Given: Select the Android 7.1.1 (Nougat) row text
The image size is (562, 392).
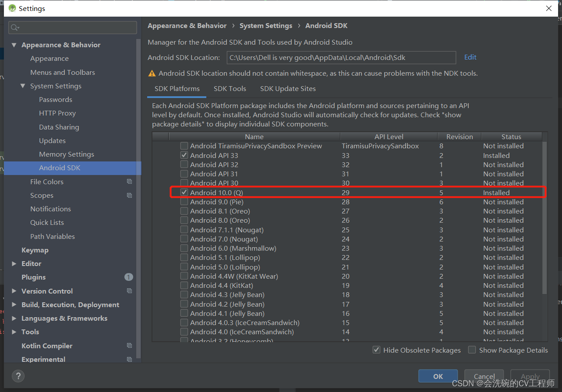Looking at the screenshot, I should pos(227,230).
